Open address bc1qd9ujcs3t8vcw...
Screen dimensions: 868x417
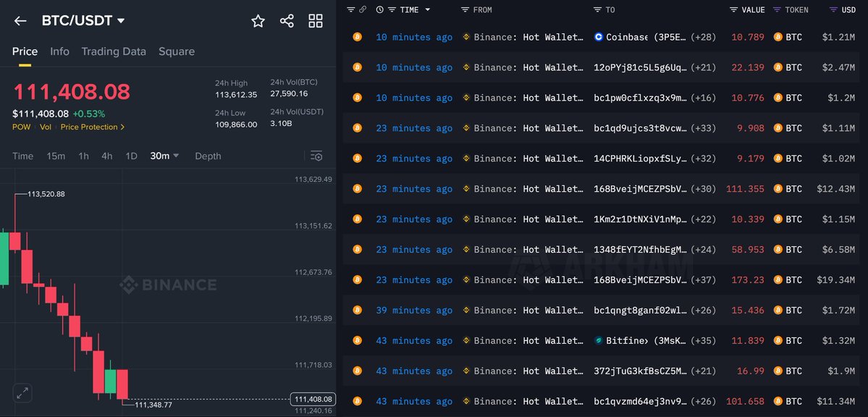tap(641, 128)
